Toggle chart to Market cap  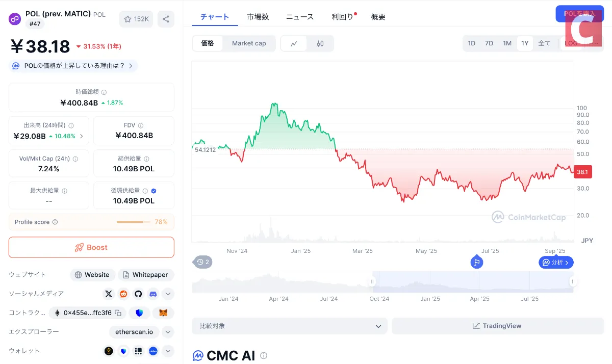point(249,43)
